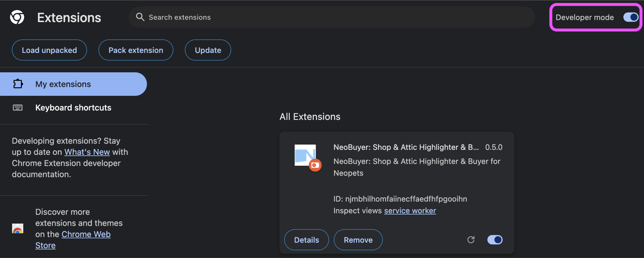The height and width of the screenshot is (258, 644).
Task: Click Pack extension button
Action: click(x=136, y=50)
